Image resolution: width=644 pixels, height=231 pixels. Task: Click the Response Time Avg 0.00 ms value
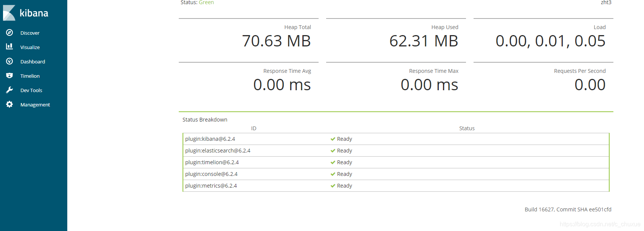(282, 85)
